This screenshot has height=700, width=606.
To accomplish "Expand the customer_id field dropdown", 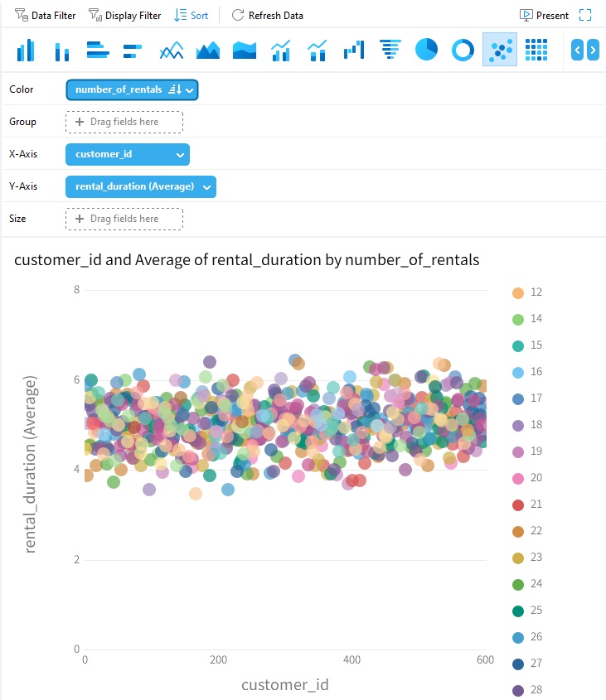I will [181, 154].
